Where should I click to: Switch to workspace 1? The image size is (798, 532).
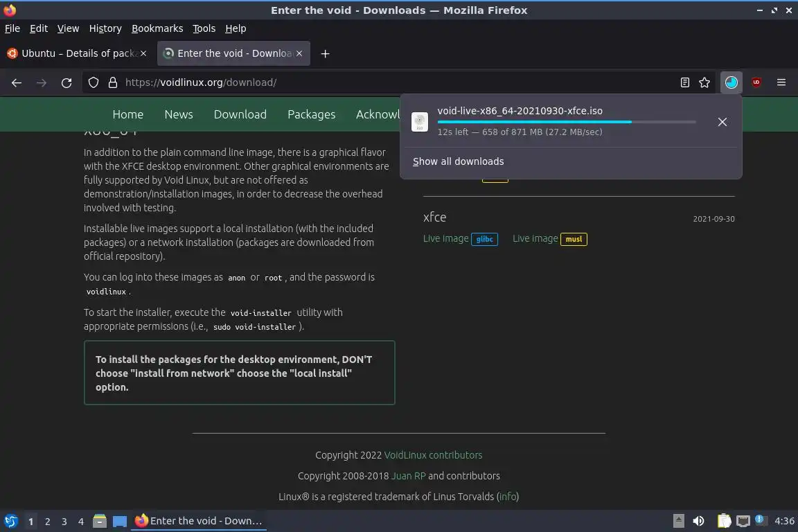click(30, 522)
